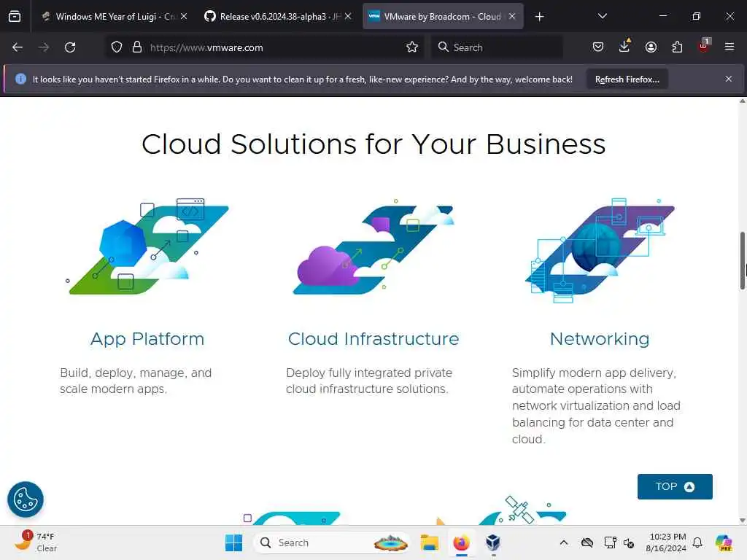Jump back with the TOP button
This screenshot has width=747, height=560.
675,486
